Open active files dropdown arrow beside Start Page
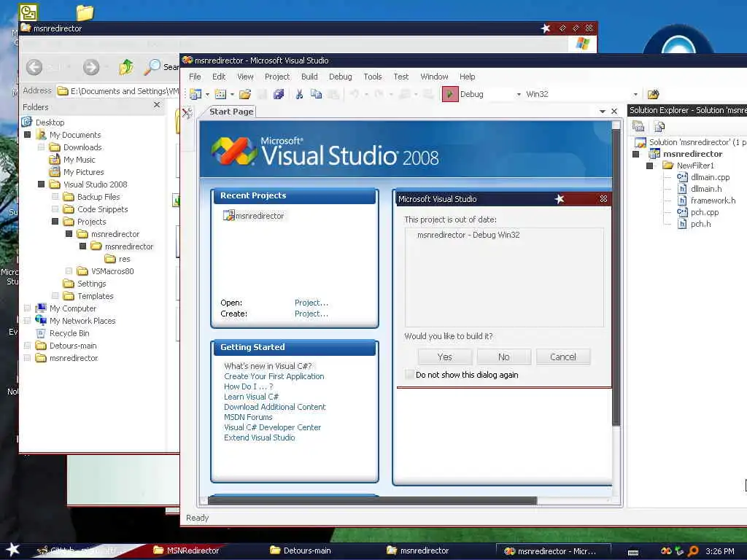The image size is (747, 560). click(602, 112)
